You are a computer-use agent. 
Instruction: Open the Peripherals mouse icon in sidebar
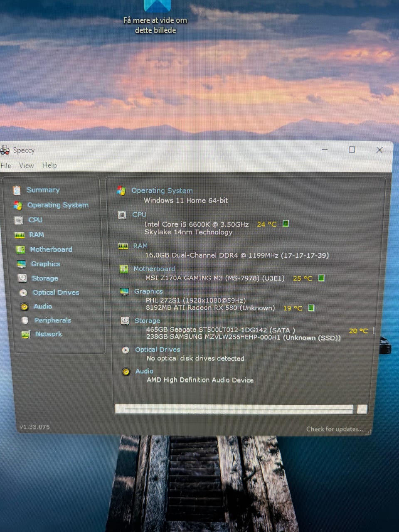click(25, 320)
